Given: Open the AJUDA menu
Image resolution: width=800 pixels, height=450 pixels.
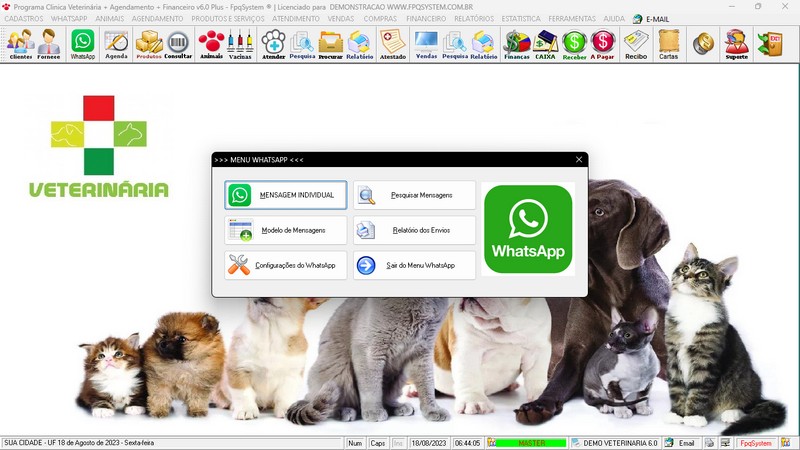Looking at the screenshot, I should 614,19.
